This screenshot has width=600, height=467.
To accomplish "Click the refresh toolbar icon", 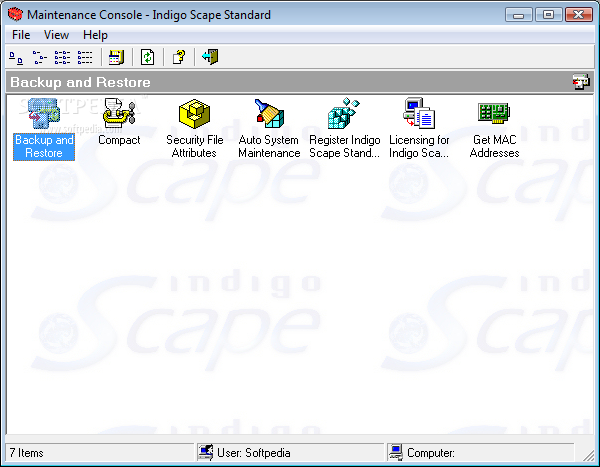I will (147, 57).
